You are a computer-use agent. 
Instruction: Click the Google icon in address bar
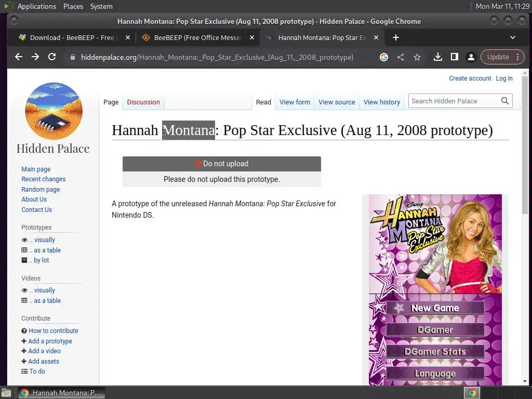(384, 57)
